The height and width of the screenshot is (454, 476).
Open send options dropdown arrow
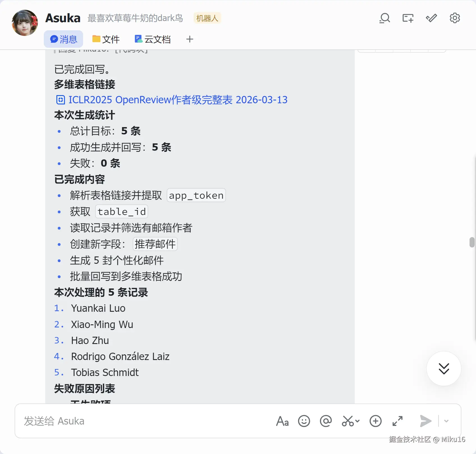click(446, 421)
